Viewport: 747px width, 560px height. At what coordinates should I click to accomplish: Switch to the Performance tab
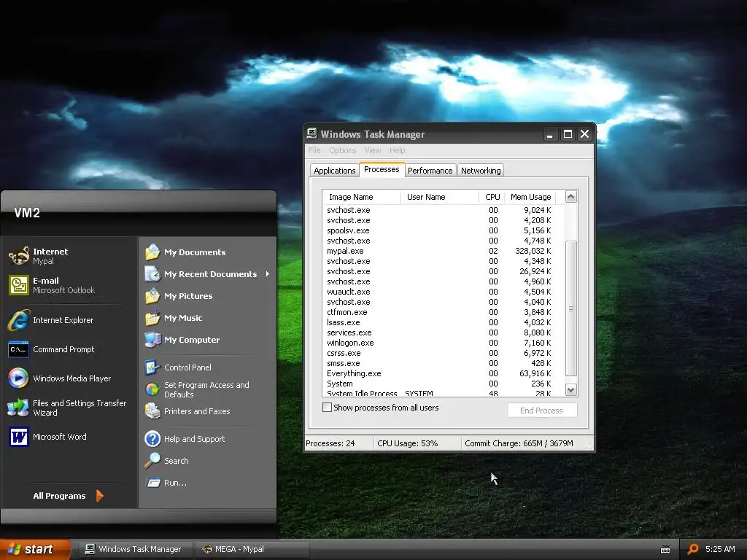pyautogui.click(x=430, y=171)
